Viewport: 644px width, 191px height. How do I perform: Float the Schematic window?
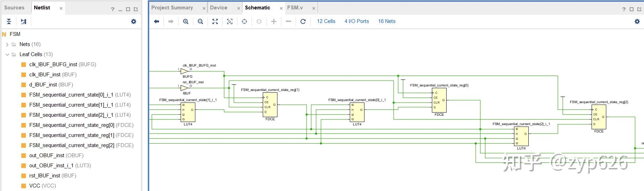[x=639, y=9]
